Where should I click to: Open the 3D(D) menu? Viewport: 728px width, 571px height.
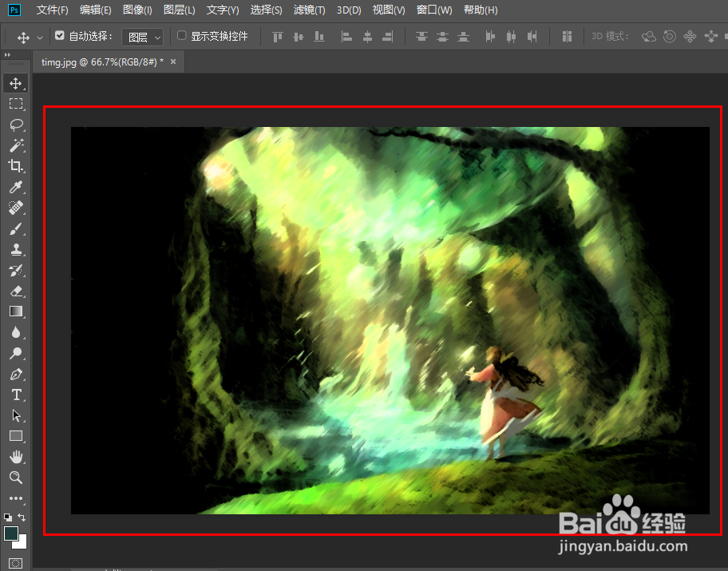[x=349, y=10]
